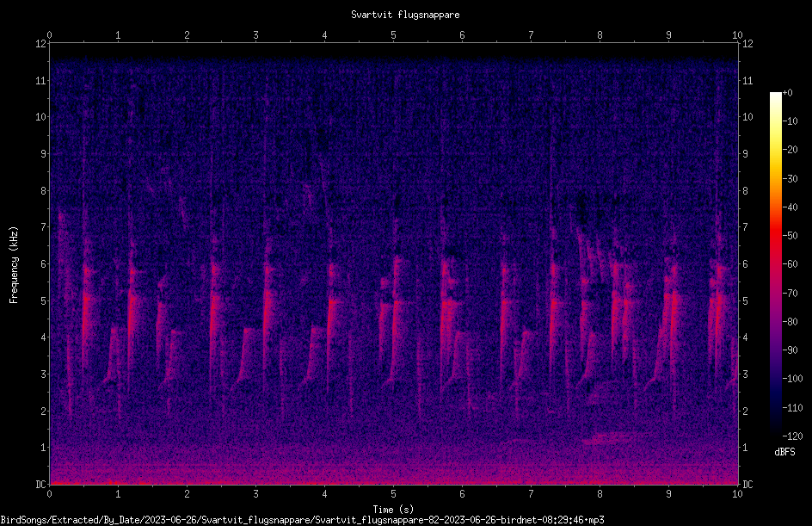Click the 'dBFS' label under the color scale
Image resolution: width=812 pixels, height=526 pixels.
(x=784, y=452)
